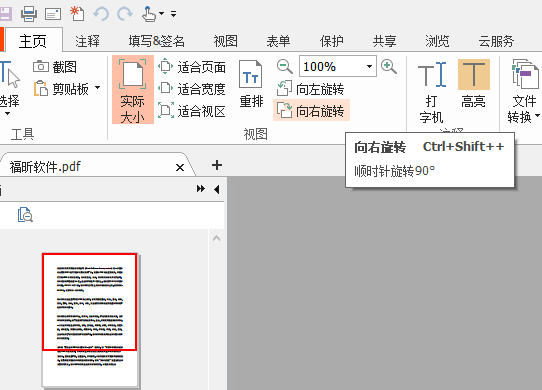Click the email envelope icon
The height and width of the screenshot is (390, 542).
point(53,14)
